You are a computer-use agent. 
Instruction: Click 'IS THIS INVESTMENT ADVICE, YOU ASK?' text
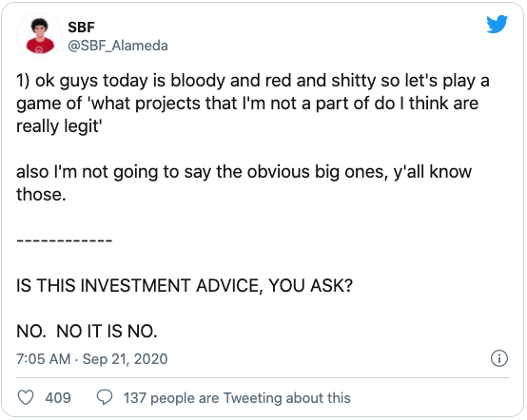click(185, 286)
